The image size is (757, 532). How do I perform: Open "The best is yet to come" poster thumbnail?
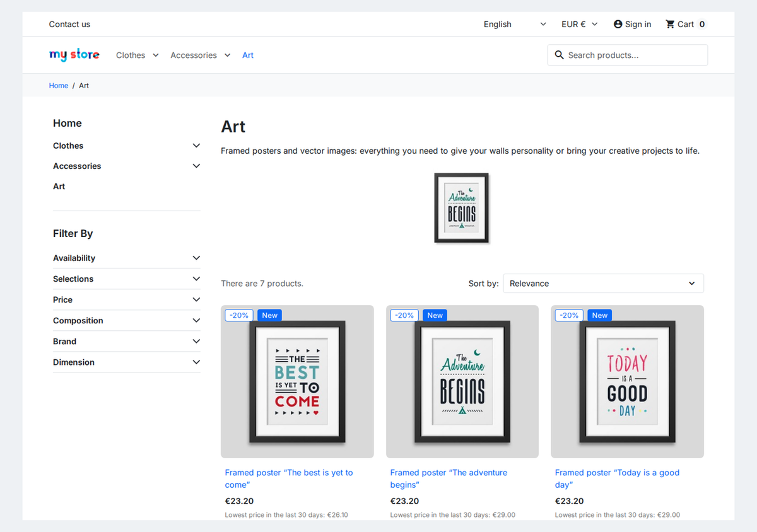click(x=297, y=381)
